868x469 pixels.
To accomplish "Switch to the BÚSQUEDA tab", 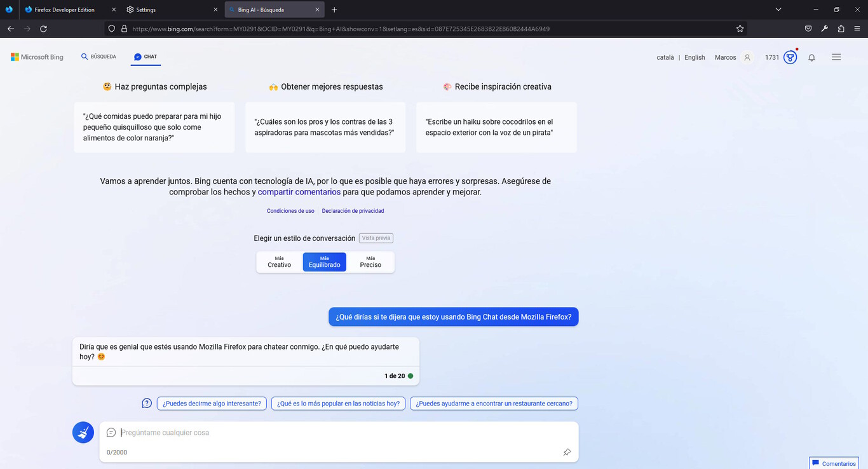I will click(98, 57).
